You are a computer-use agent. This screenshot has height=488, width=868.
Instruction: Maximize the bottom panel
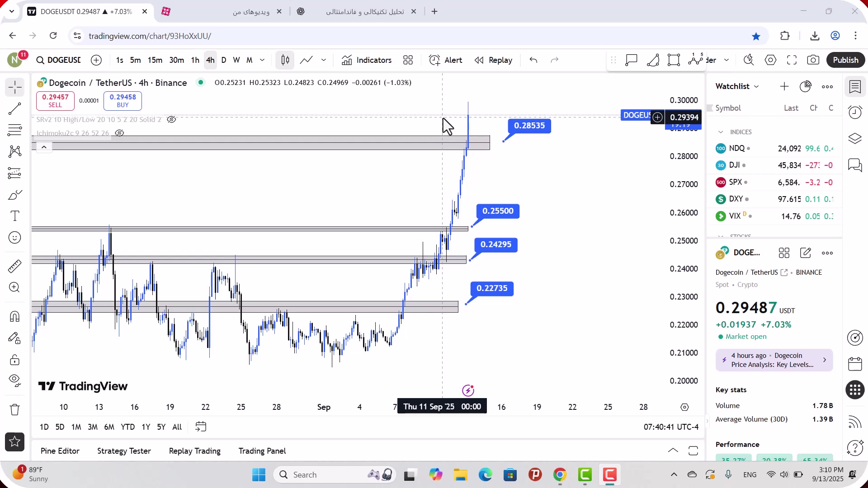click(x=693, y=450)
